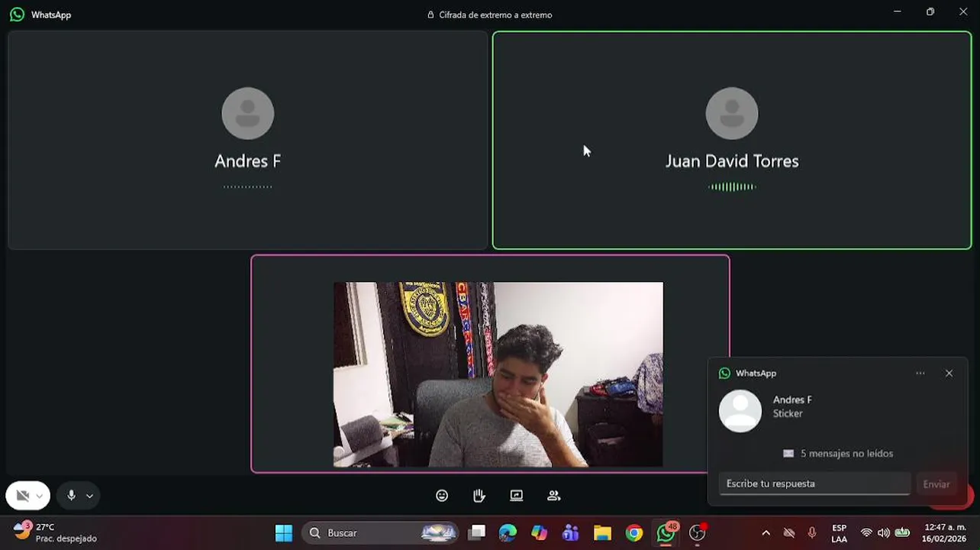Open weather widget showing 27°C
980x550 pixels.
[x=55, y=533]
